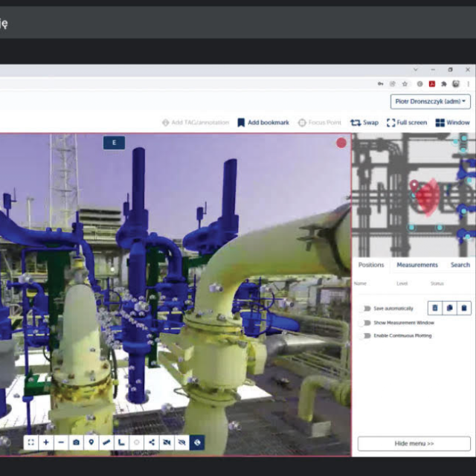Toggle Enable Continuous Plotting switch
This screenshot has width=476, height=476.
tap(364, 335)
